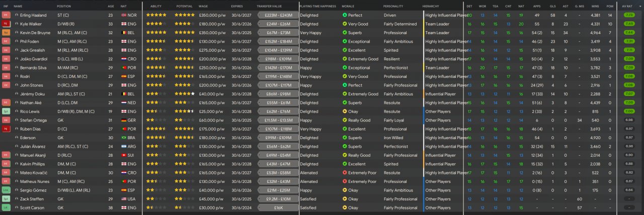Viewport: 644px width, 215px height.
Task: Click Bernardo Silva's Perfectionist personality
Action: (395, 68)
